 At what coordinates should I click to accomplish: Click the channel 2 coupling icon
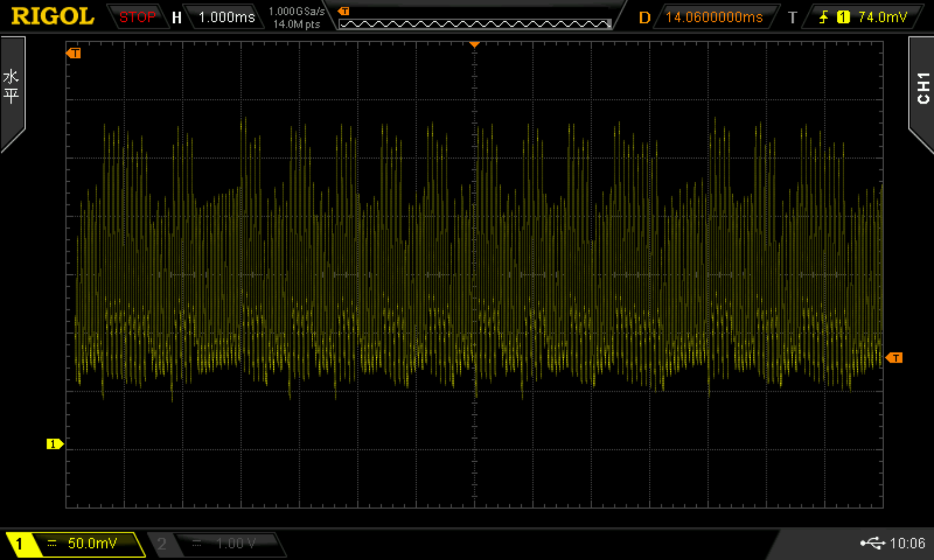pos(197,544)
